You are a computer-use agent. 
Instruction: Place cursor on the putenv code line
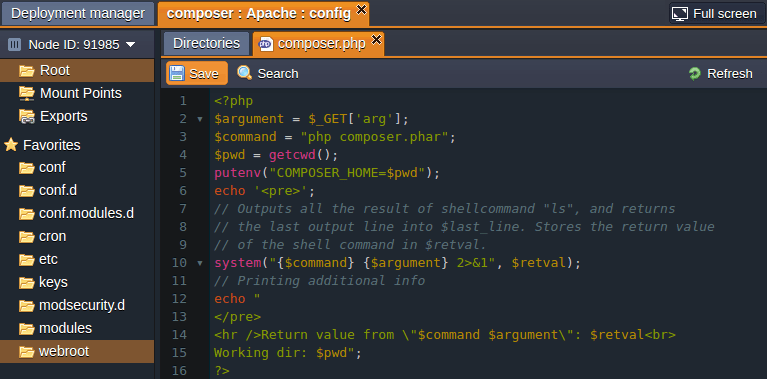point(327,173)
